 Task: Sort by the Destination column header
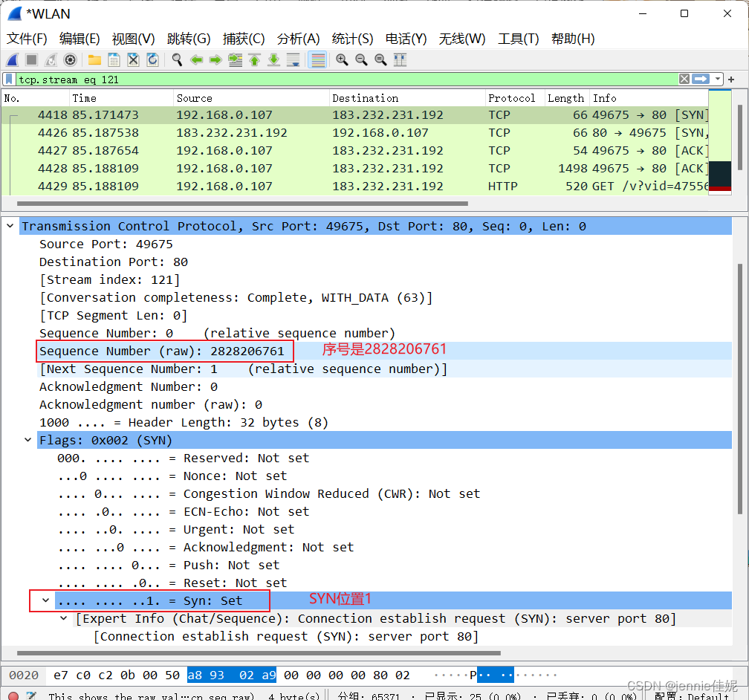point(407,98)
